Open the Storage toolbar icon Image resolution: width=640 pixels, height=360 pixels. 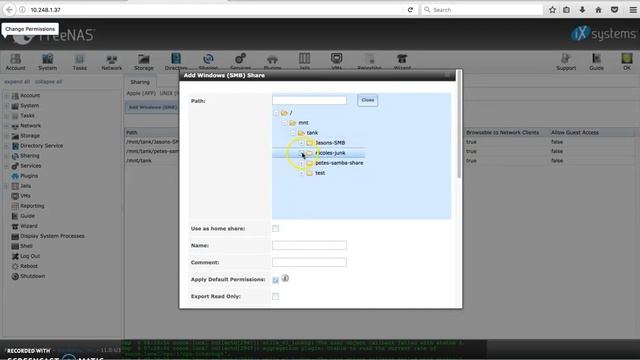coord(144,62)
